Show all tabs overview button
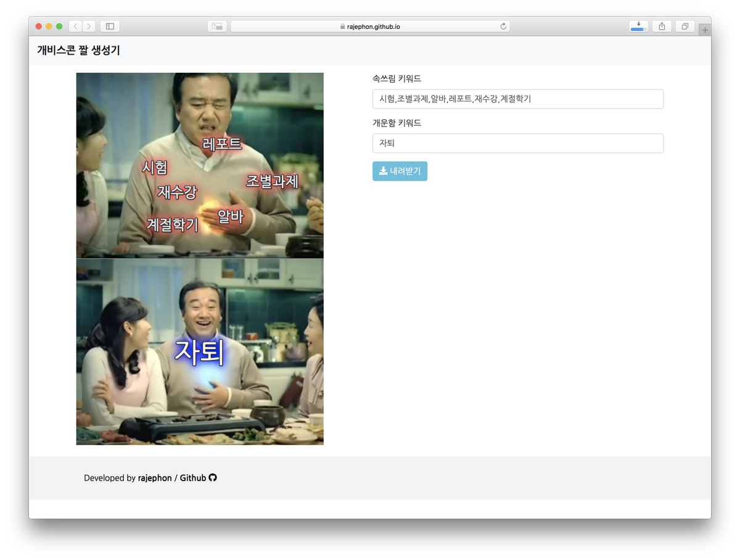740x560 pixels. [685, 27]
